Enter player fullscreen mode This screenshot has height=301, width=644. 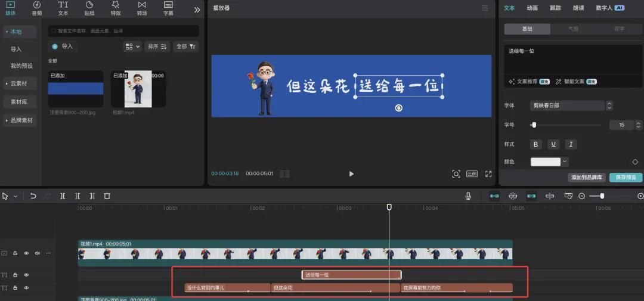point(488,173)
